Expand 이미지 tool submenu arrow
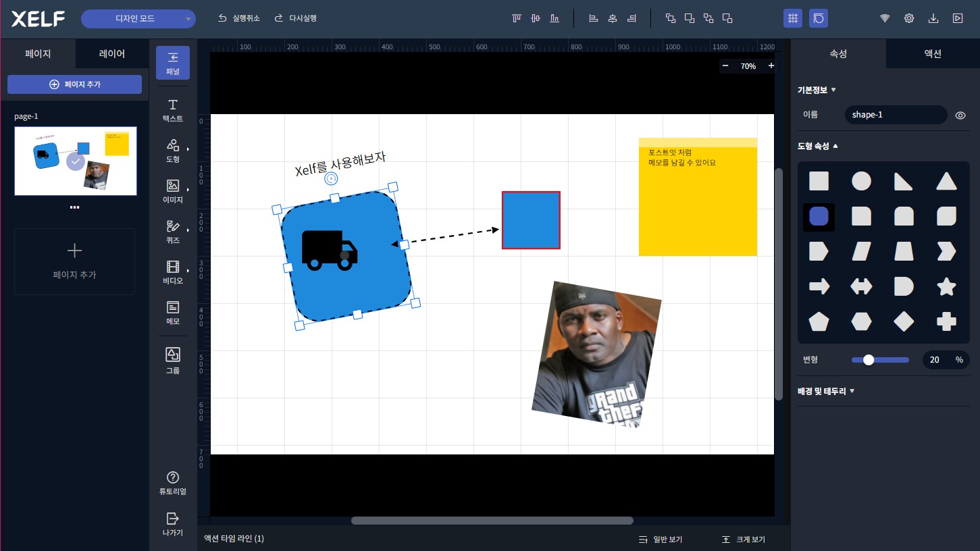The height and width of the screenshot is (551, 980). click(188, 190)
